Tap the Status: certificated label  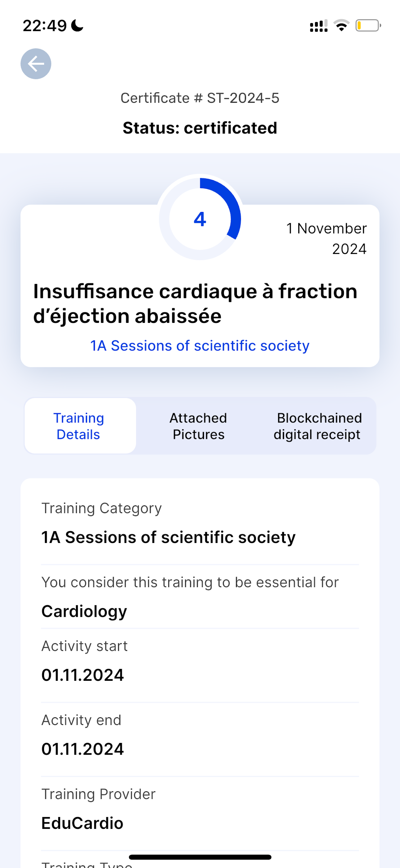pos(200,128)
